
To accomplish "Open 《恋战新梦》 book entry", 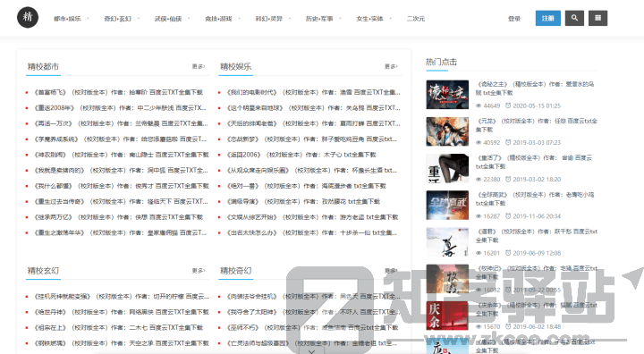I will pyautogui.click(x=312, y=139).
